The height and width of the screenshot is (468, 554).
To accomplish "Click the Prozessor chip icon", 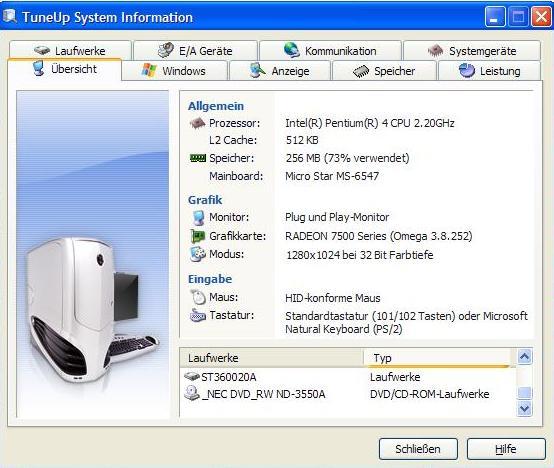I will point(198,123).
